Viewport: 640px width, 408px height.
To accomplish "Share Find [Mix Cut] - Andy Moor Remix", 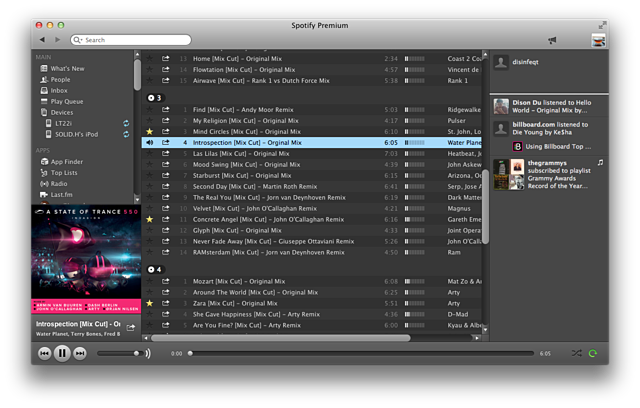I will point(165,109).
